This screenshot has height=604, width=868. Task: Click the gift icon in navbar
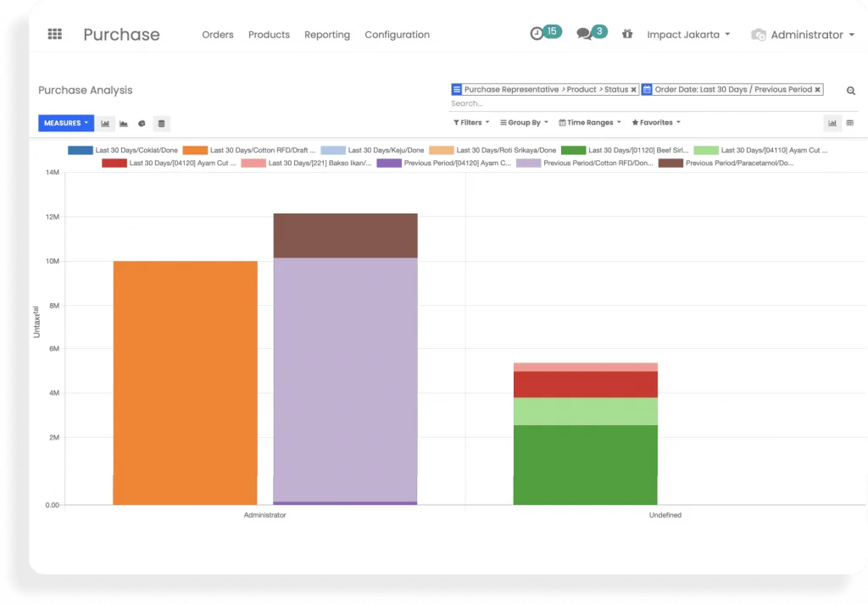point(627,35)
